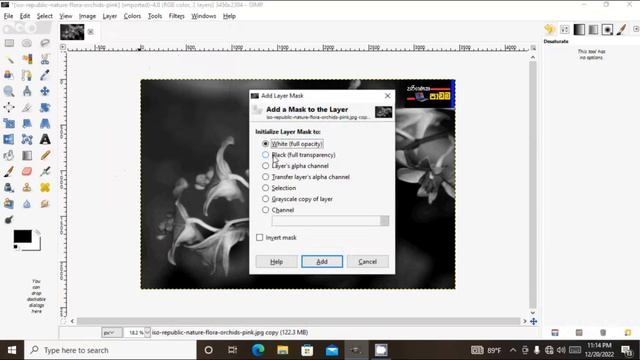Screen dimensions: 640x360
Task: Click the canvas vertical scrollbar
Action: [533, 184]
